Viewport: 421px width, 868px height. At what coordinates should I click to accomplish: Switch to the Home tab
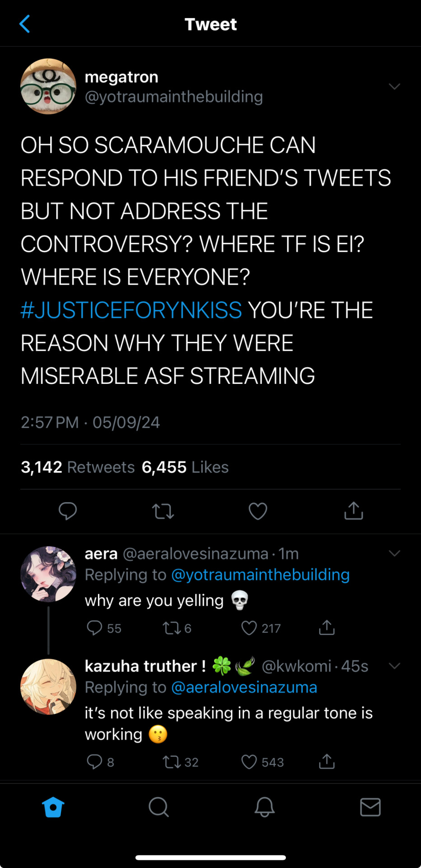point(53,807)
